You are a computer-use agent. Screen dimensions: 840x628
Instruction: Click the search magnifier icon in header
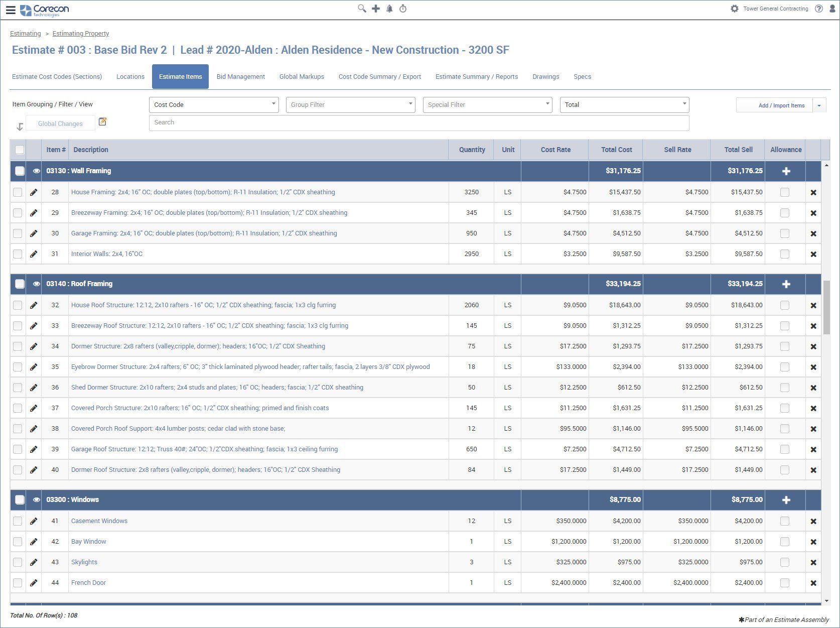(x=362, y=9)
